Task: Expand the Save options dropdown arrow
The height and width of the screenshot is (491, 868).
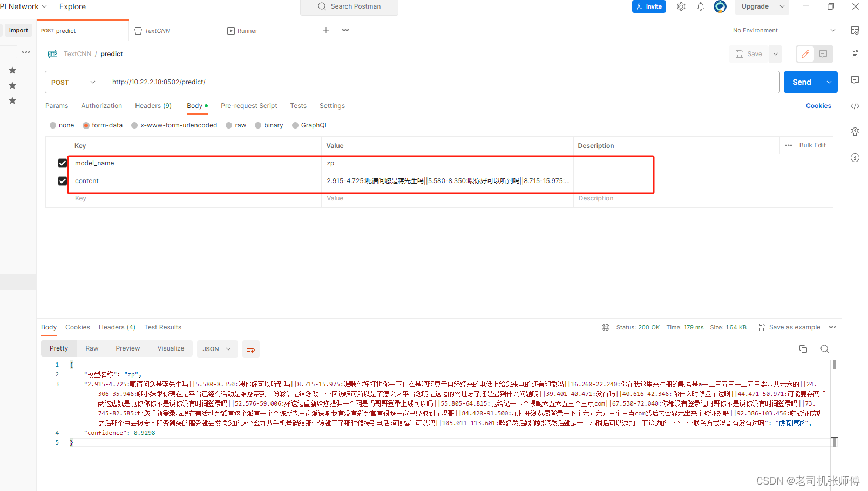Action: [x=776, y=54]
